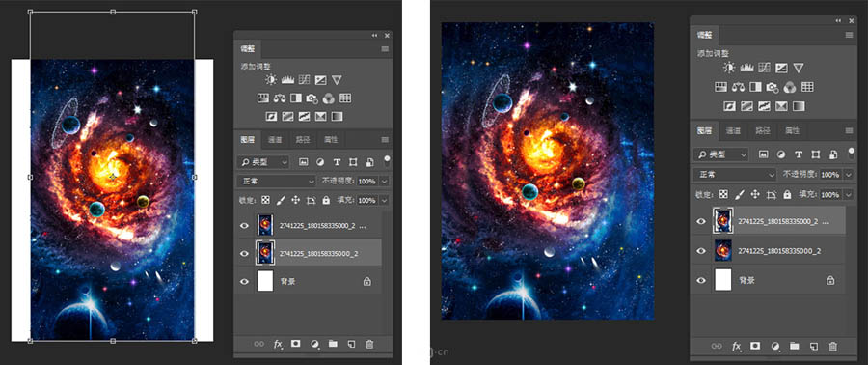Open fill arrow in right panel
This screenshot has height=365, width=868.
[x=849, y=194]
